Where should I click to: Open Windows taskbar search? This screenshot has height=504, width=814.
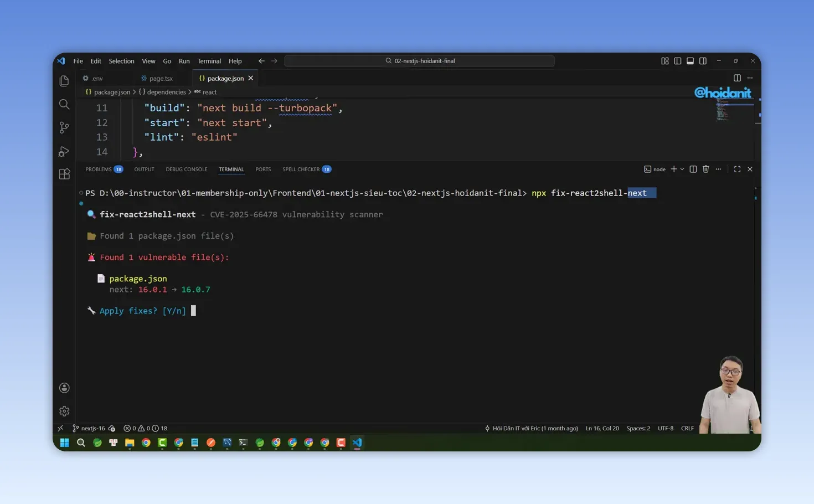[x=81, y=443]
